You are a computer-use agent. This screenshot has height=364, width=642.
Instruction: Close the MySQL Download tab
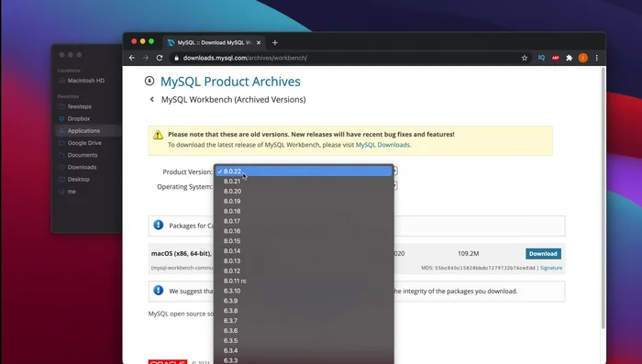(x=259, y=42)
